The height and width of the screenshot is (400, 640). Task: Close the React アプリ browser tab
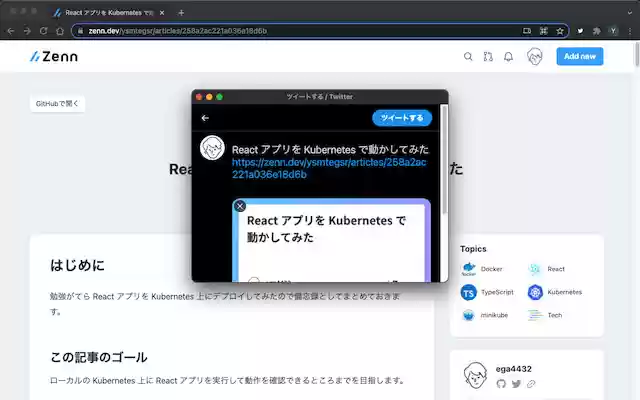(x=162, y=13)
